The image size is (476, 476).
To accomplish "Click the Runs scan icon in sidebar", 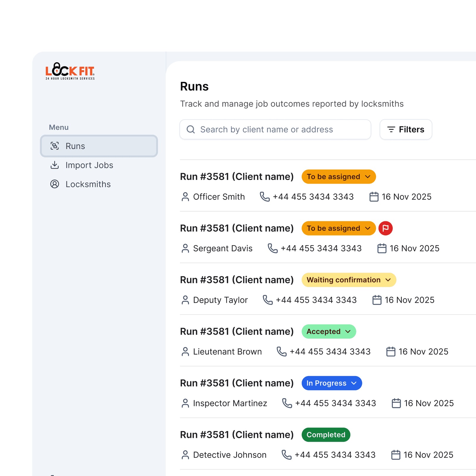I will [55, 146].
